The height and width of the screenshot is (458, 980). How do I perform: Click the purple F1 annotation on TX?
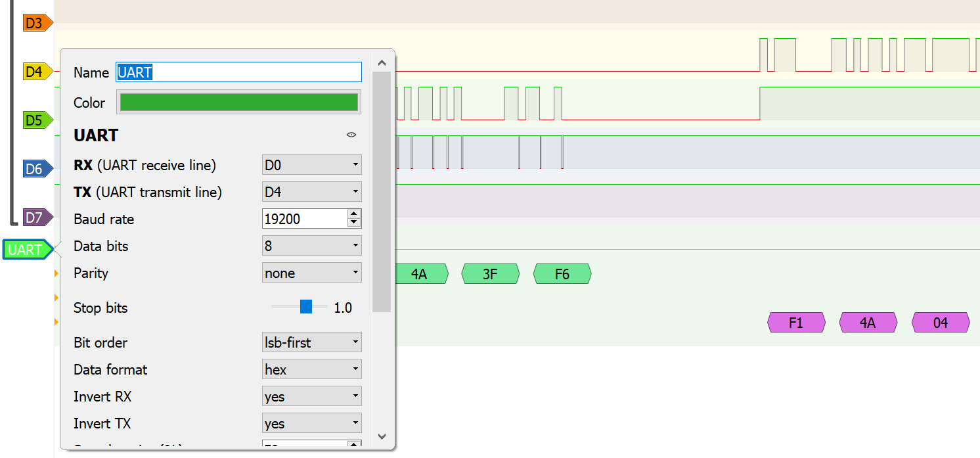coord(796,322)
